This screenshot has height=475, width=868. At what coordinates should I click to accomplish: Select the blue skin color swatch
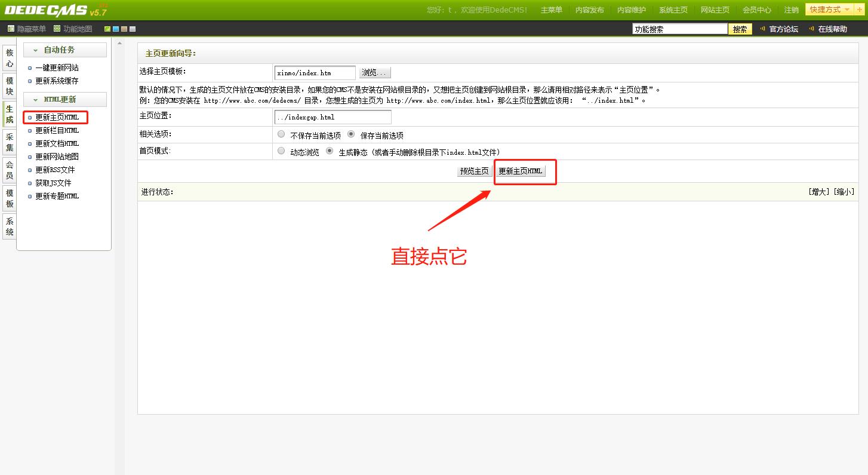[x=116, y=29]
